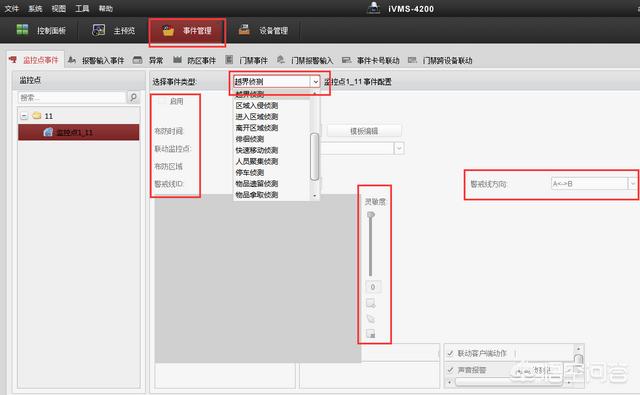The image size is (640, 395).
Task: Click the iVMS-4200 logo icon
Action: [x=373, y=8]
